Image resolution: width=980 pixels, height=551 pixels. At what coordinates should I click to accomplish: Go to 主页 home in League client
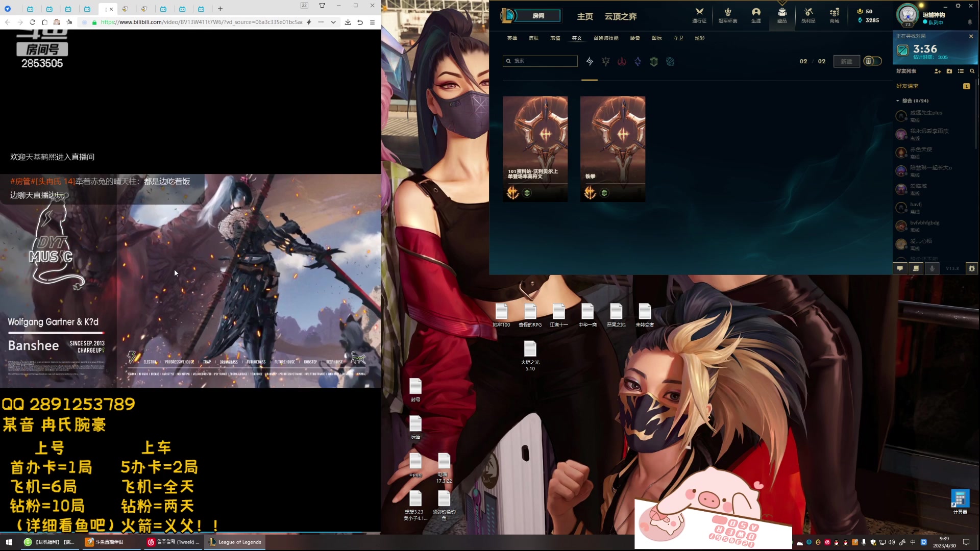585,16
